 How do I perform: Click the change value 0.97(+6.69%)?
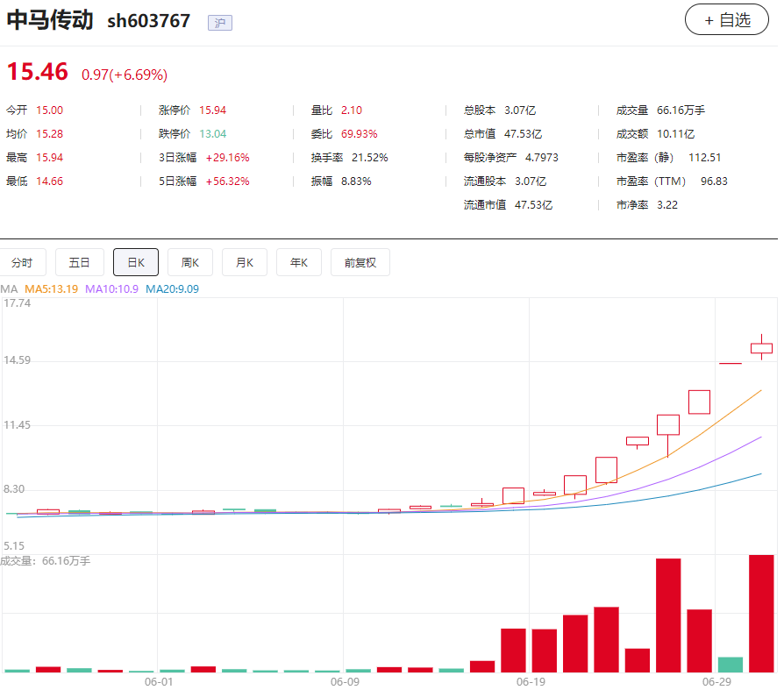(x=125, y=75)
